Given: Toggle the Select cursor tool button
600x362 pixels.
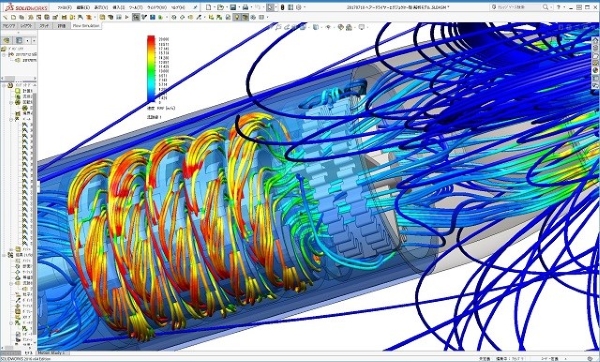Looking at the screenshot, I should tap(270, 7).
